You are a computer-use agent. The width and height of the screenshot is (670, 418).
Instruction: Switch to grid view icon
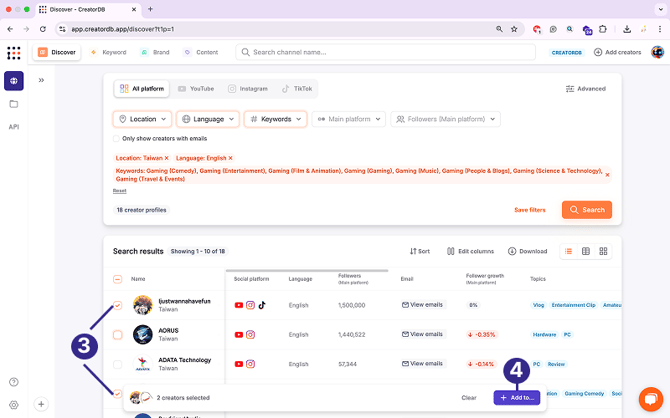[603, 251]
